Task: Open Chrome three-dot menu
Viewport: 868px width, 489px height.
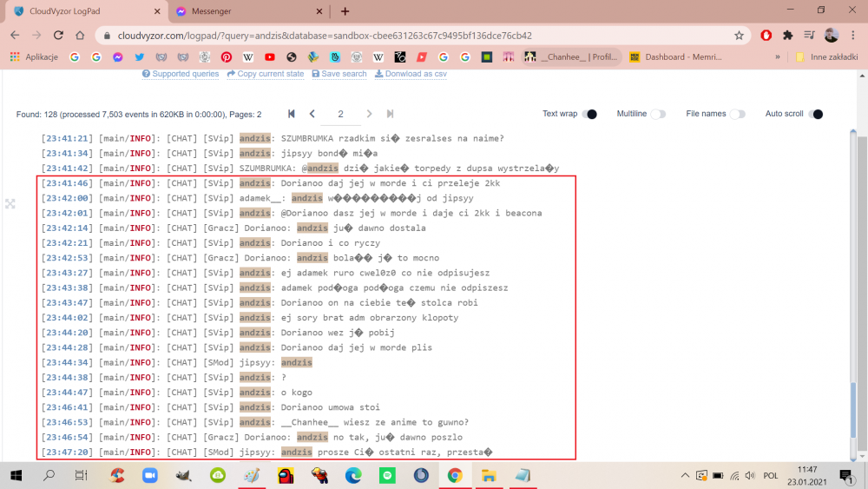Action: [853, 36]
